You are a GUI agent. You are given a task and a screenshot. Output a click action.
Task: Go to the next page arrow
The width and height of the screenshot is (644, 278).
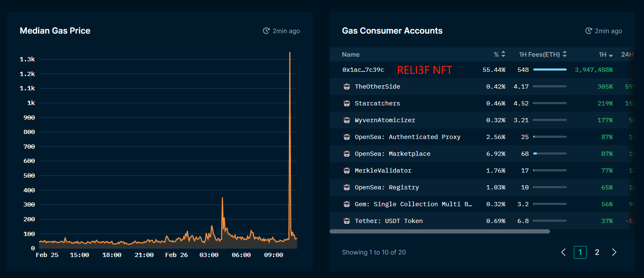click(x=614, y=252)
